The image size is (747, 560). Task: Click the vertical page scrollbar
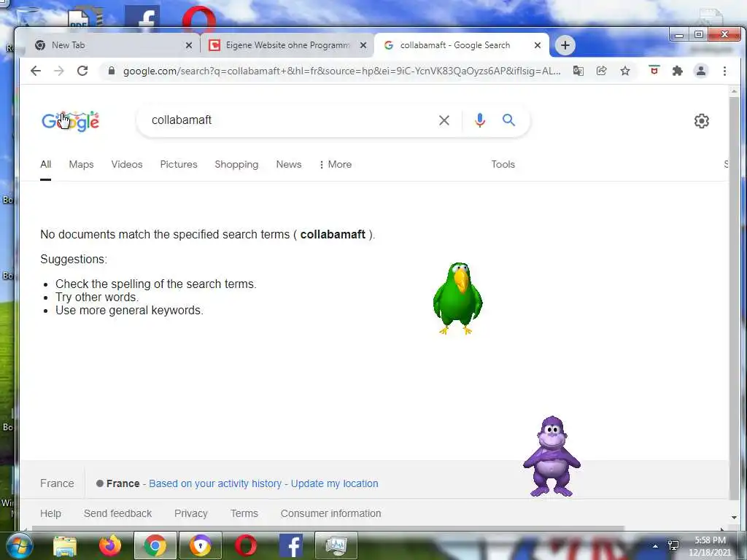(x=734, y=297)
